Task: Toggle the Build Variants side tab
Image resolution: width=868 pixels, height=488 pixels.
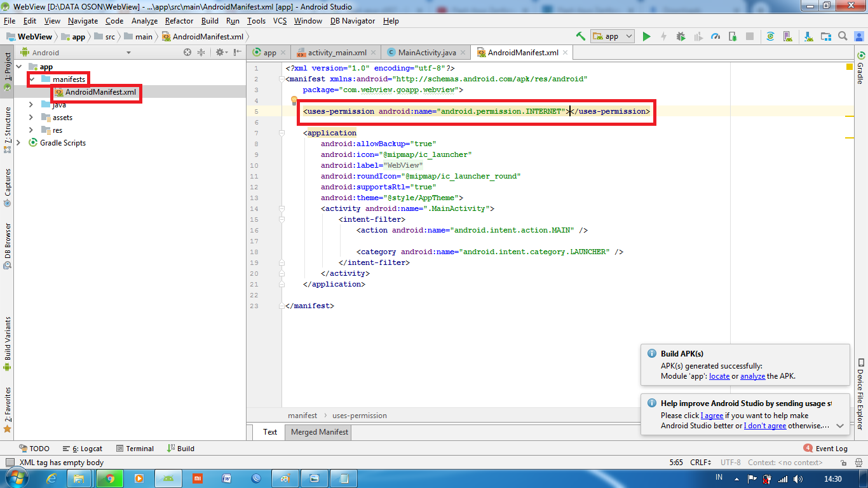Action: coord(7,344)
